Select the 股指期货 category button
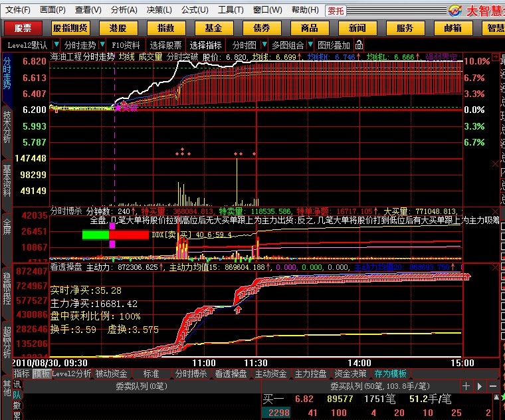The image size is (505, 420). point(70,29)
